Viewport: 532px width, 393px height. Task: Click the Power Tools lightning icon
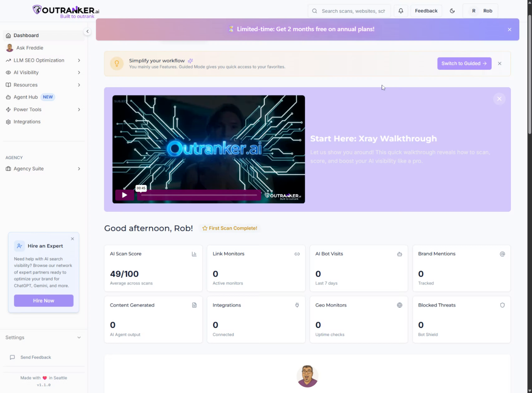click(8, 110)
